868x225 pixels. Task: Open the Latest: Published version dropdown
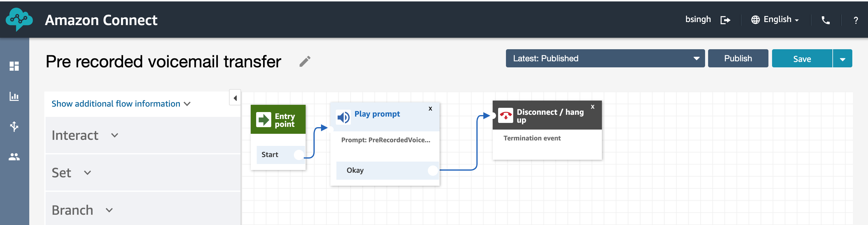click(x=605, y=58)
